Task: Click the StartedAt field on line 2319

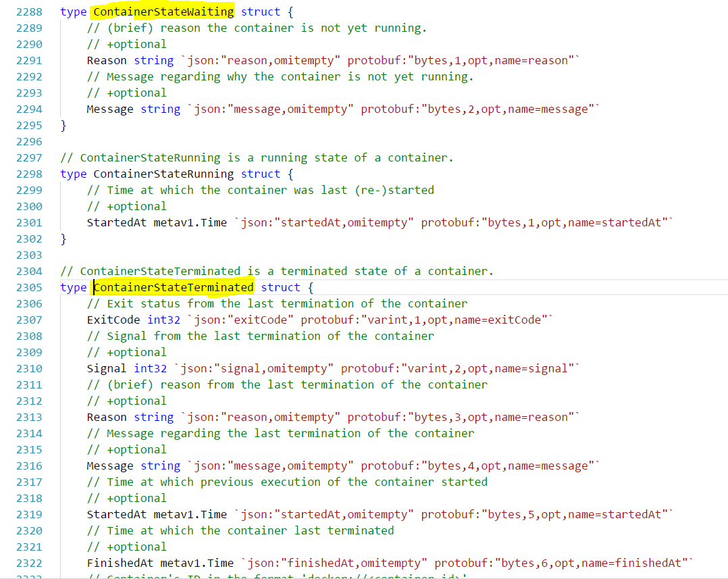Action: point(117,514)
